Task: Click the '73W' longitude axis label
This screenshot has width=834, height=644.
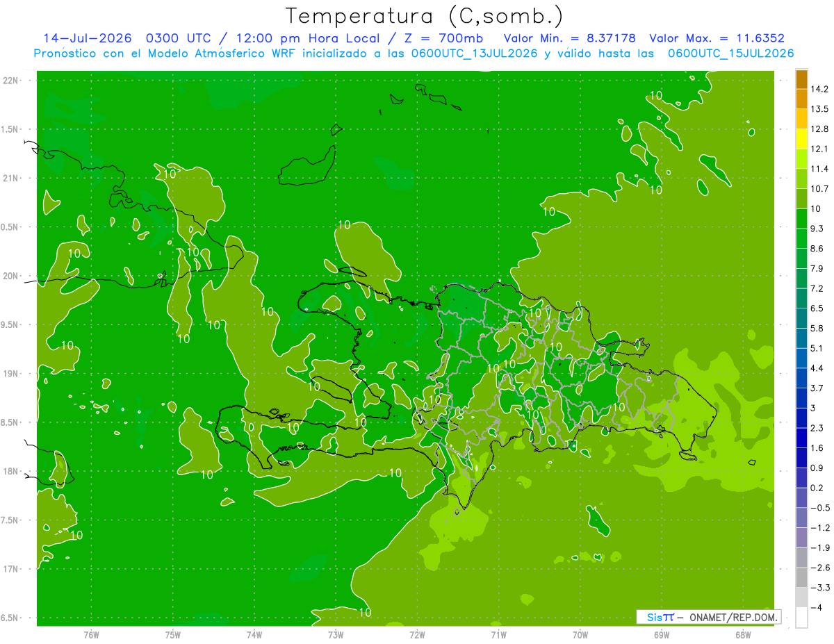Action: tap(336, 634)
